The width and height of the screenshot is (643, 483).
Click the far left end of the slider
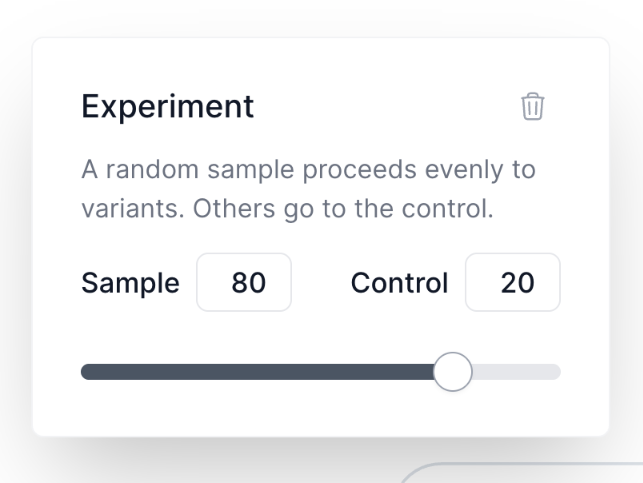click(x=85, y=372)
